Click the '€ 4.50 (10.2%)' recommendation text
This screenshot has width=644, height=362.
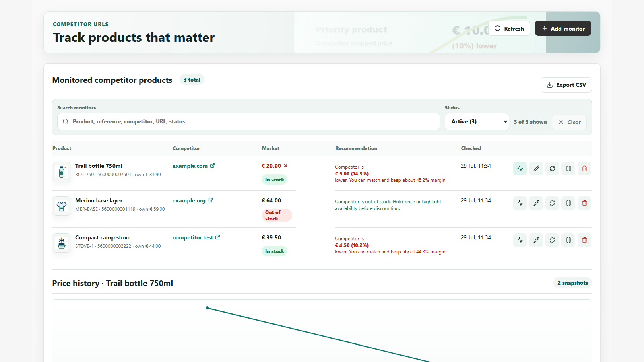tap(352, 245)
